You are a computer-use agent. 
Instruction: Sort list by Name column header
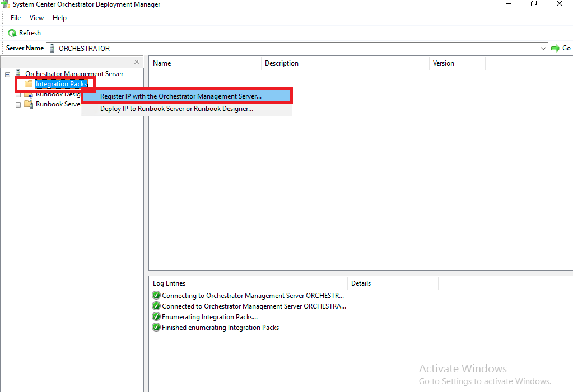click(x=162, y=63)
